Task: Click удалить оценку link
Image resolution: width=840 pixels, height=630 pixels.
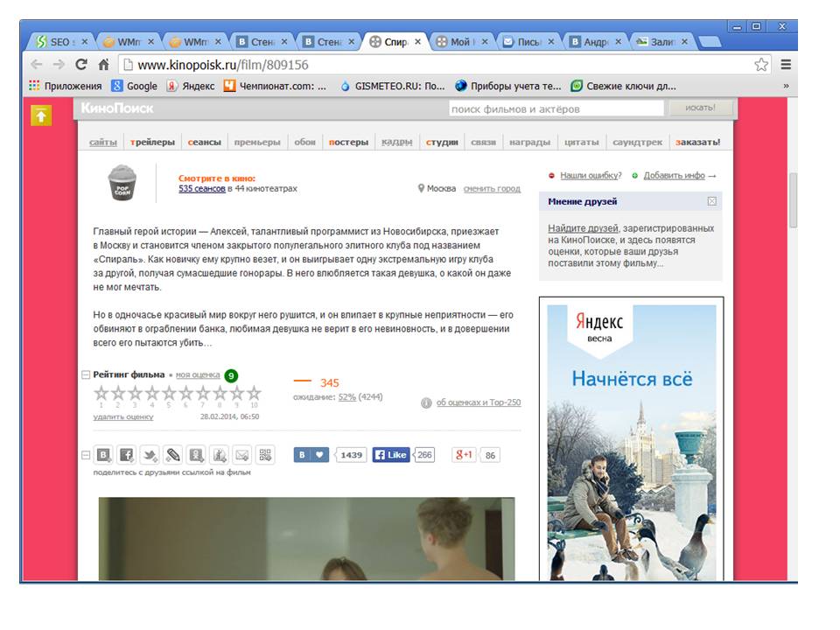Action: pyautogui.click(x=123, y=416)
